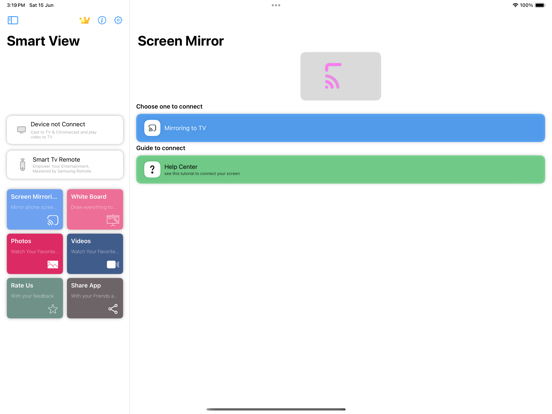552x414 pixels.
Task: Open the Device not Connect card
Action: 65,130
